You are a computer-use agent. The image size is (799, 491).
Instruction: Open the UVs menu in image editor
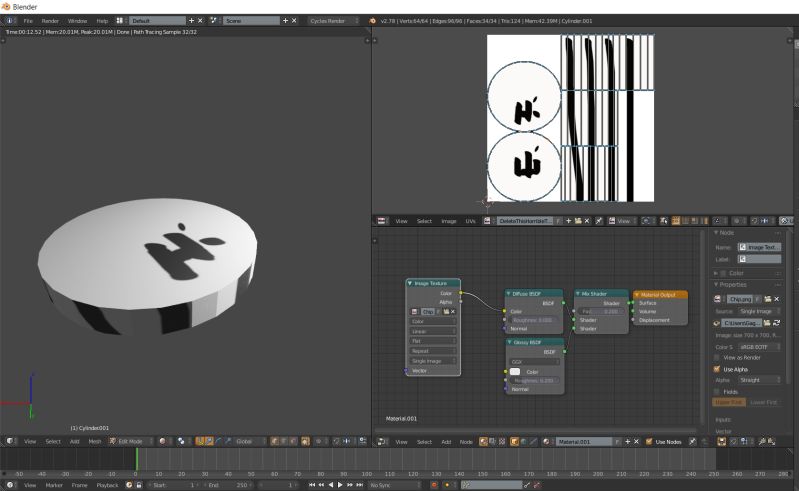(470, 221)
